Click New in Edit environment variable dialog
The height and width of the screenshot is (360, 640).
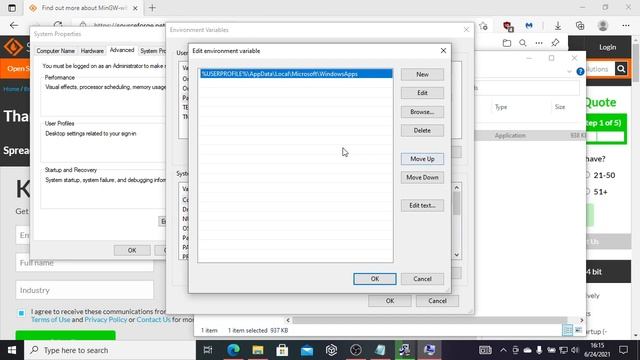coord(422,74)
